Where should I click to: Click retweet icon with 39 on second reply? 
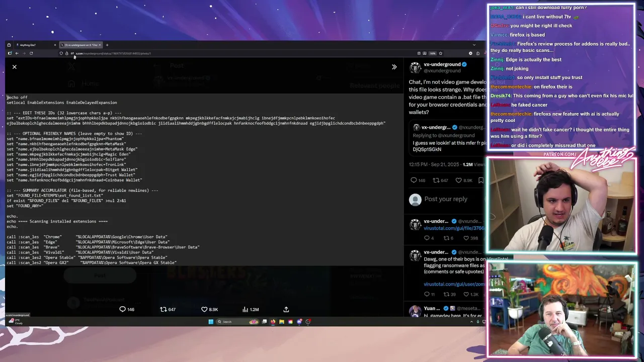pyautogui.click(x=446, y=294)
